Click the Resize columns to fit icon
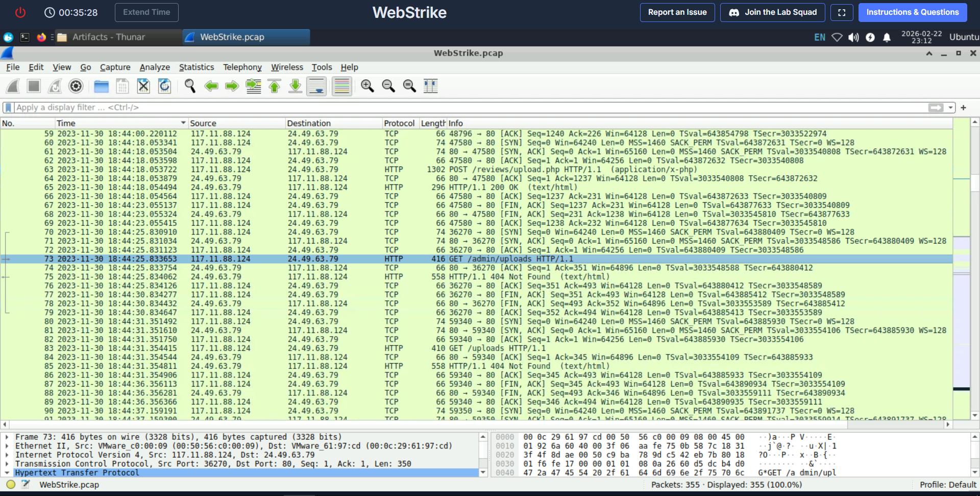Image resolution: width=980 pixels, height=496 pixels. click(x=430, y=86)
